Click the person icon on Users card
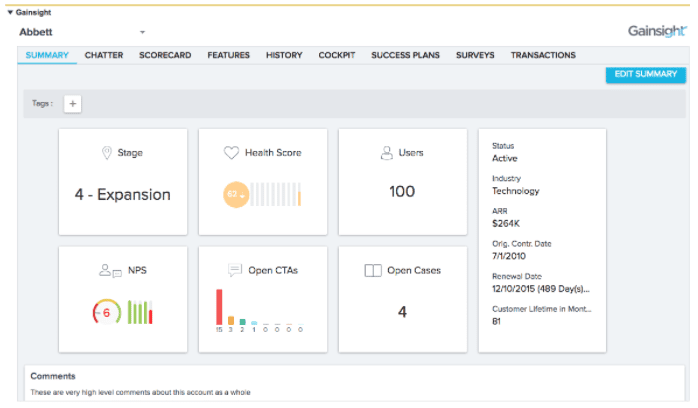The height and width of the screenshot is (408, 698). [x=386, y=153]
